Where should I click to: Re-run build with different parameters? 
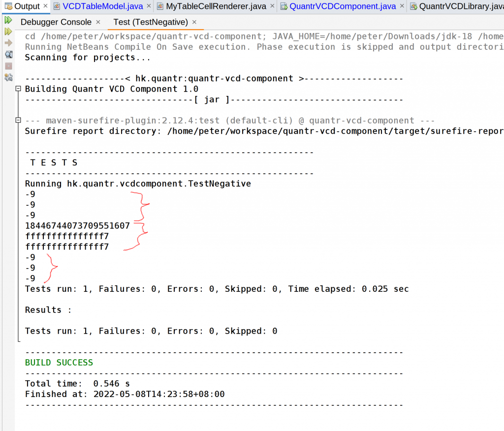click(x=8, y=31)
